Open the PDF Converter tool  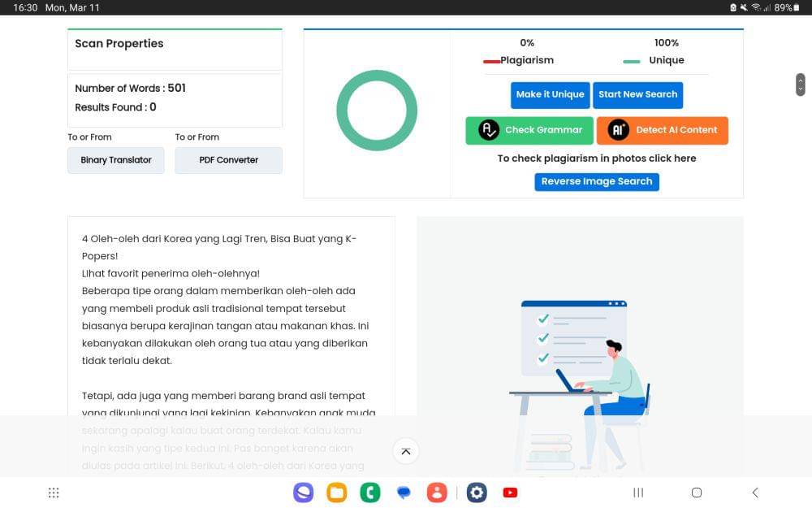pos(228,160)
